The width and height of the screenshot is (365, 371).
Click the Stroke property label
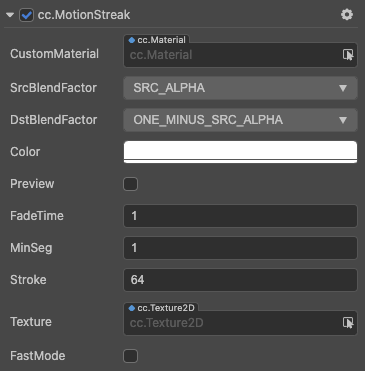(28, 280)
